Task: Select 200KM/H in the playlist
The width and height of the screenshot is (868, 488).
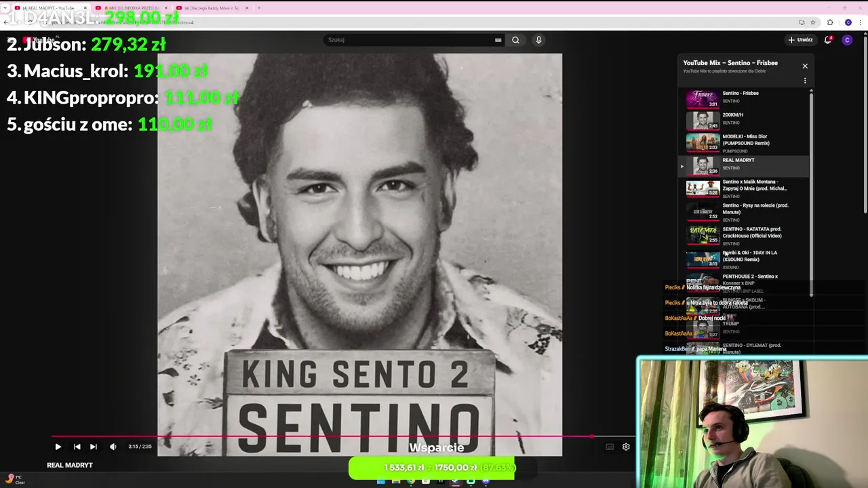Action: click(744, 120)
